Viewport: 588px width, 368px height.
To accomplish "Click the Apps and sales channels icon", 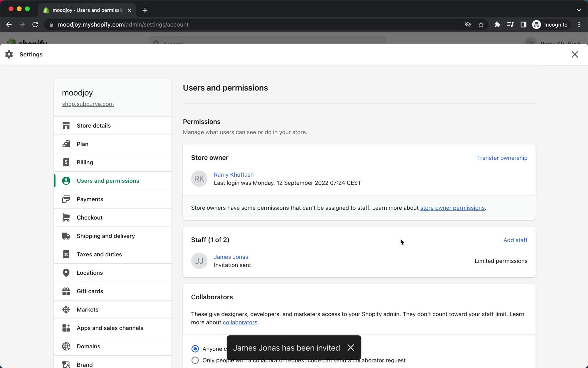I will tap(66, 328).
